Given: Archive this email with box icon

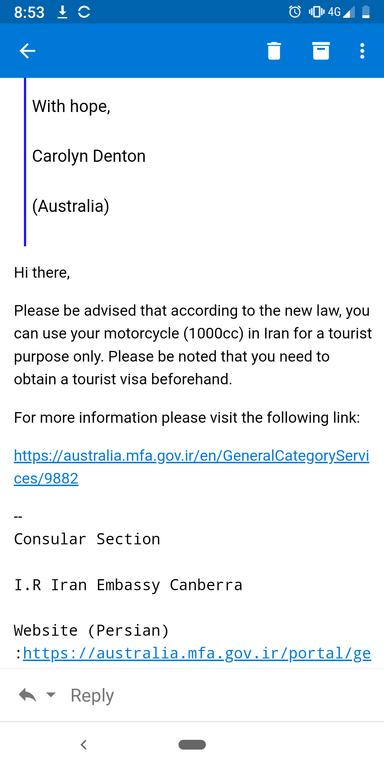Looking at the screenshot, I should pos(321,50).
